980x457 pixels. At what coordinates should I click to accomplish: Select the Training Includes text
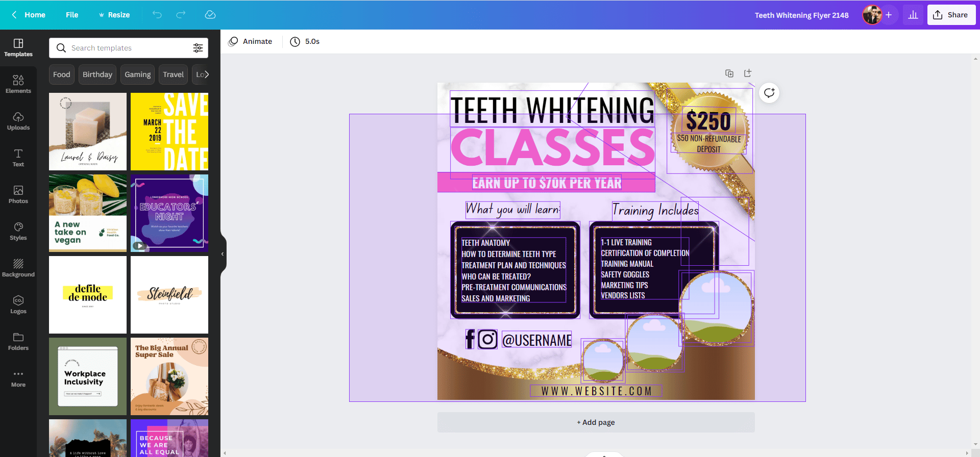(655, 210)
